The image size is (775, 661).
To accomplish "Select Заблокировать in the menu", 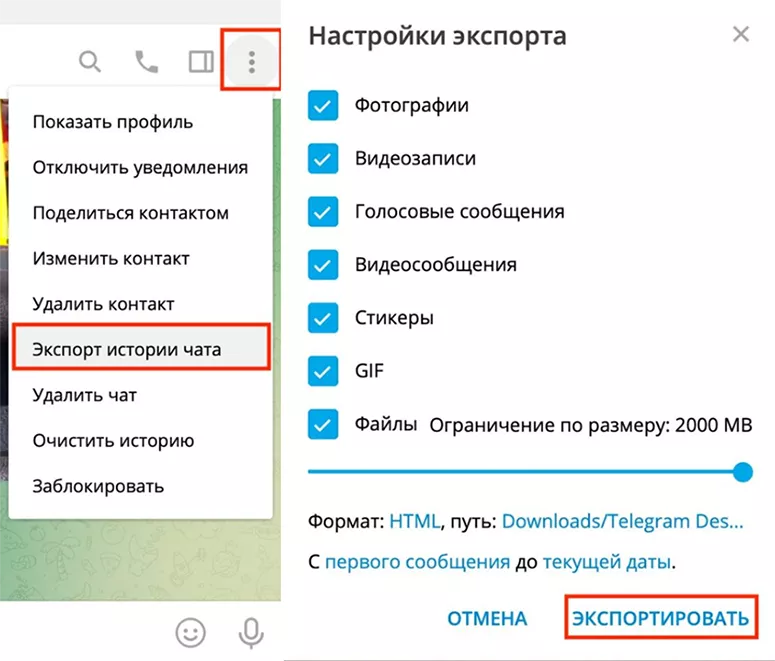I will (x=141, y=486).
